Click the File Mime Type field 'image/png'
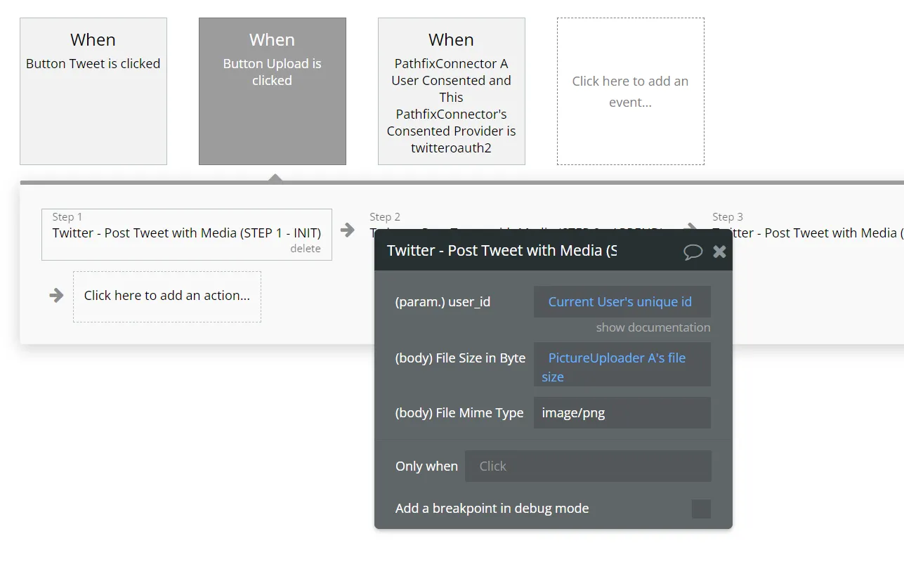The image size is (904, 588). pos(622,412)
